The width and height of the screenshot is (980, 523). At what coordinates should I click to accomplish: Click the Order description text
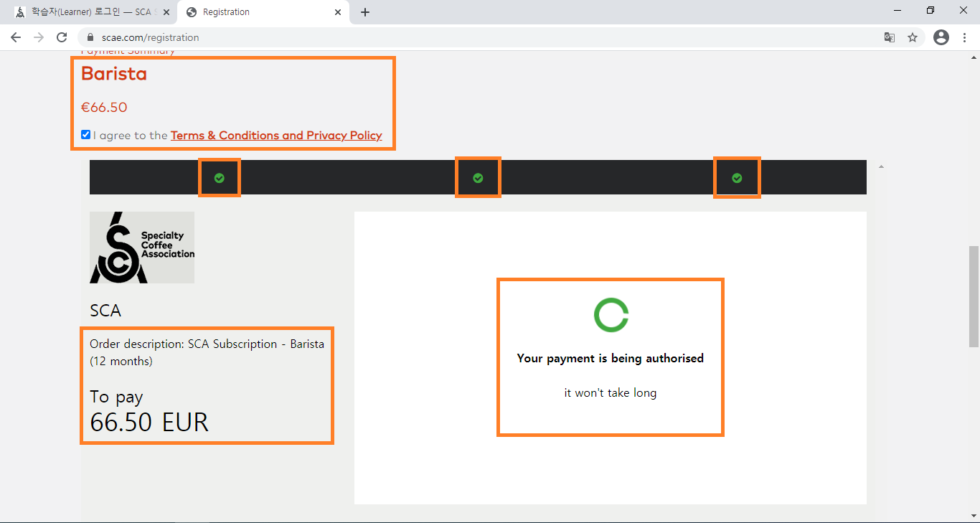207,352
